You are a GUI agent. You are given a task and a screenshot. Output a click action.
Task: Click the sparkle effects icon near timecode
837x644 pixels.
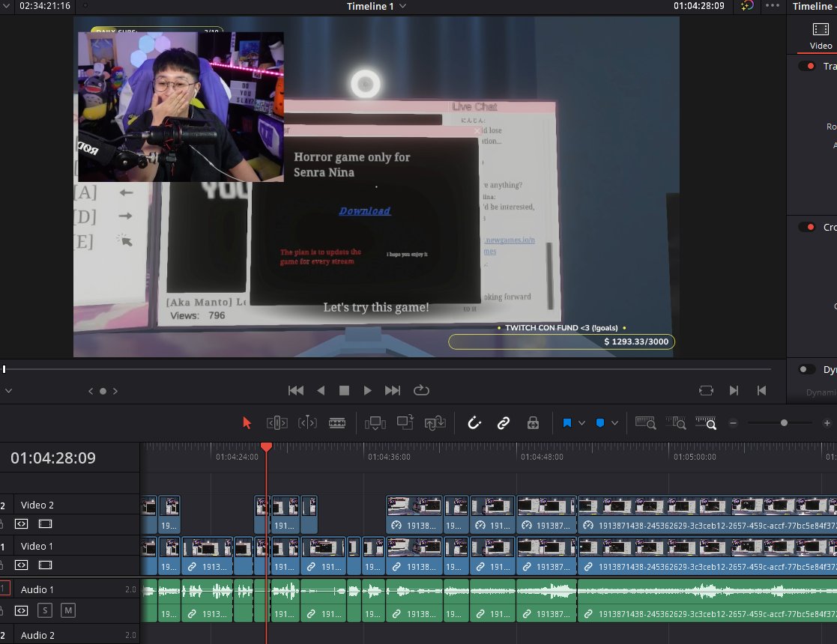pyautogui.click(x=747, y=6)
